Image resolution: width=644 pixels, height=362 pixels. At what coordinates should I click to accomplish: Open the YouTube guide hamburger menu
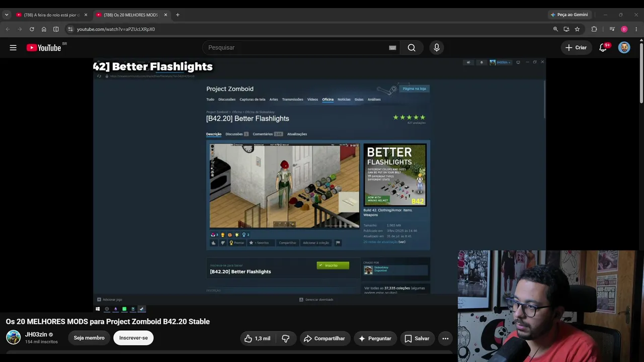click(x=13, y=48)
